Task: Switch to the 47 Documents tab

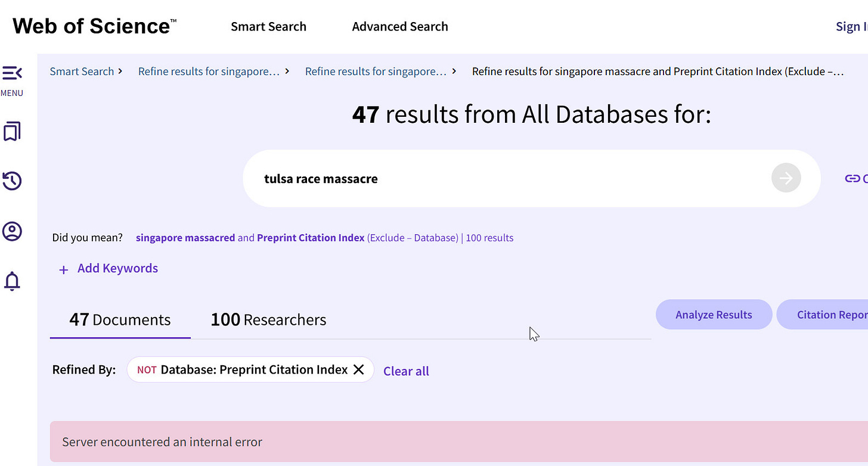Action: click(120, 319)
